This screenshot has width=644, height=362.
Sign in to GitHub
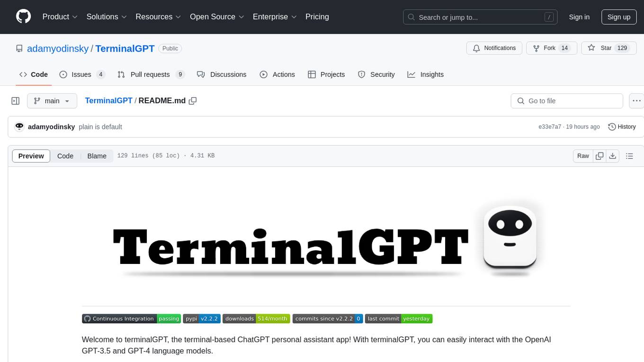pos(579,17)
